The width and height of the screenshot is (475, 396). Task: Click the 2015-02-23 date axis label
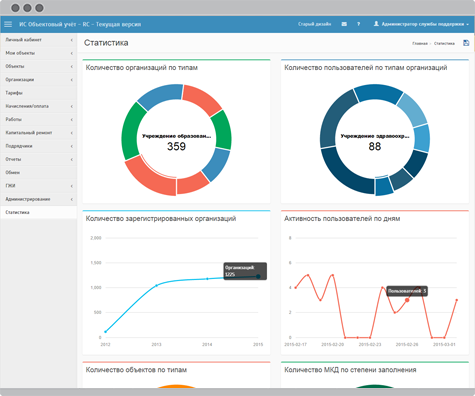tap(370, 344)
